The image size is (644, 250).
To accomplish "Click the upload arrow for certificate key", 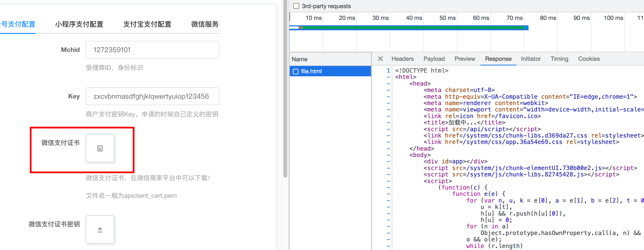I will point(100,230).
